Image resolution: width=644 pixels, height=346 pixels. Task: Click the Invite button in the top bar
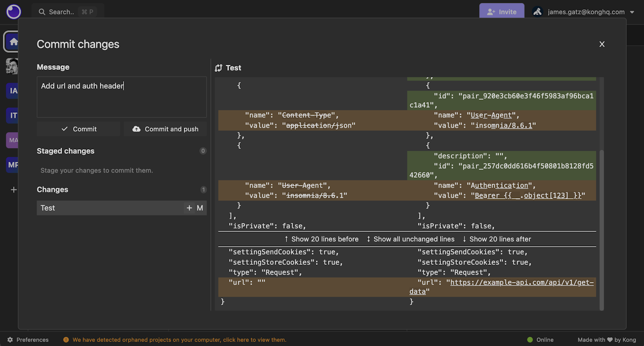coord(502,12)
